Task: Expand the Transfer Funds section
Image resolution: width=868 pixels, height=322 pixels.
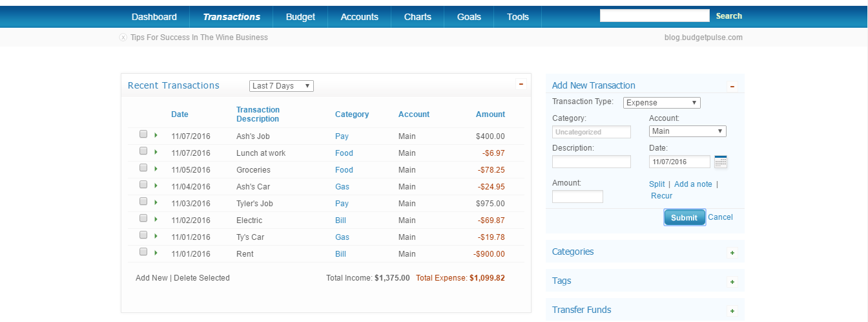Action: (732, 311)
